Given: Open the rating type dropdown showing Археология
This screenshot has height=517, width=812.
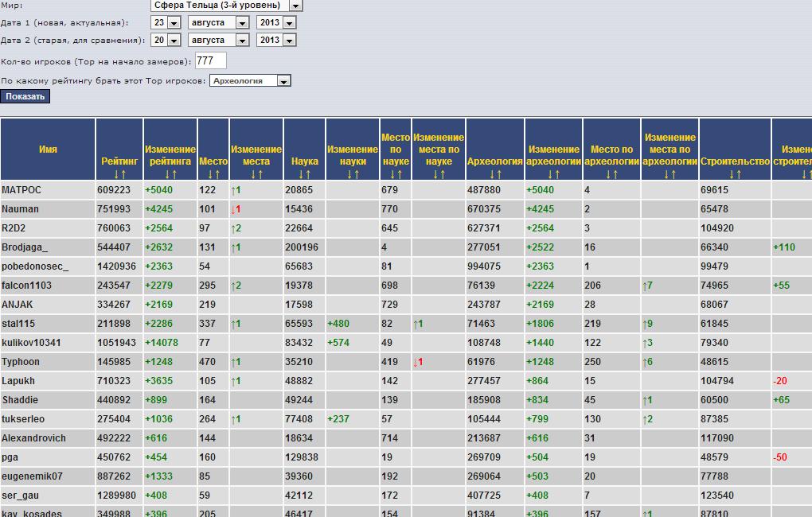Looking at the screenshot, I should [283, 81].
